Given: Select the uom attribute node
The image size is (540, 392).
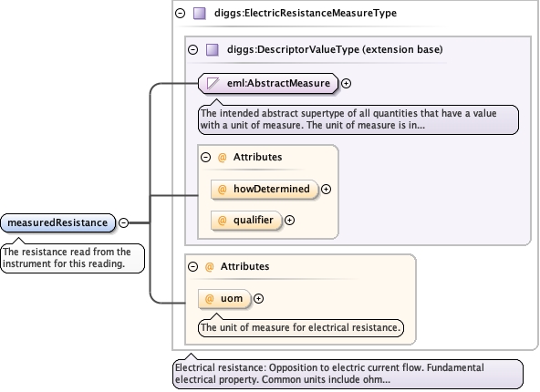Looking at the screenshot, I should [224, 298].
